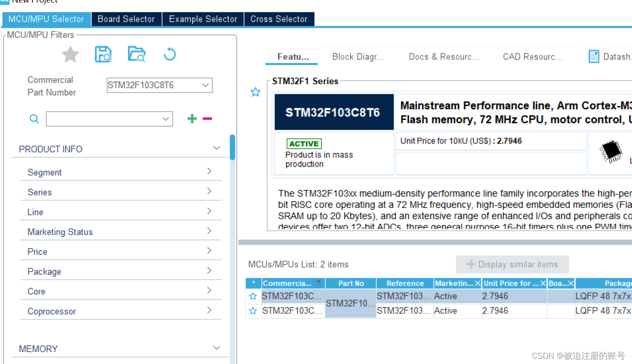Switch to Cross Selector tab
This screenshot has height=364, width=632.
tap(279, 19)
